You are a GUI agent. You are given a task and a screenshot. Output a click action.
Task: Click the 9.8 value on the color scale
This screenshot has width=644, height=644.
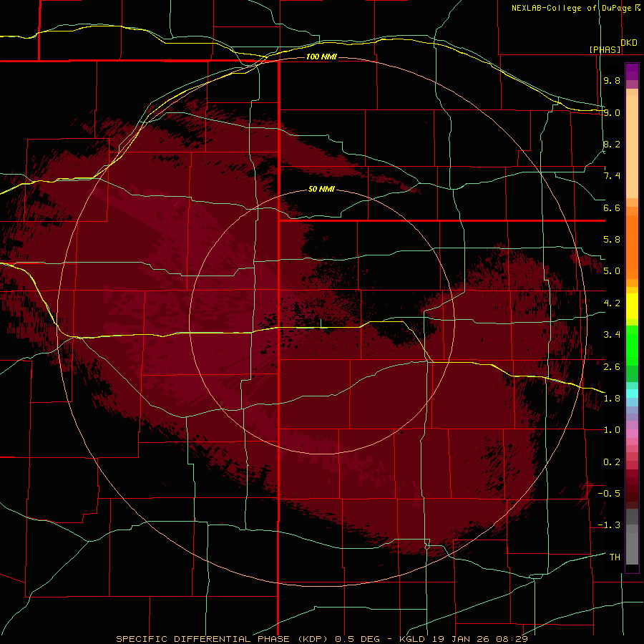pos(612,80)
